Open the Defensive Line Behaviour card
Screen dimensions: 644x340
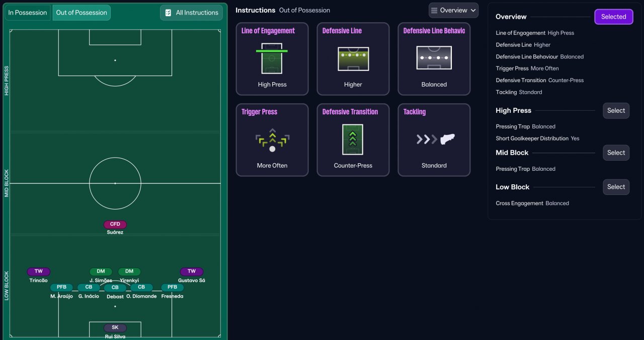click(x=434, y=59)
